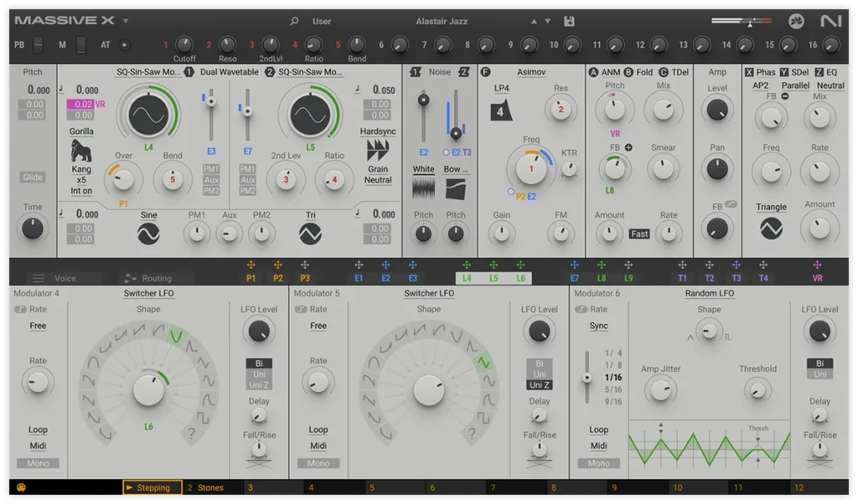Open Modulator 6 Random LFO type menu
The image size is (858, 504).
709,293
